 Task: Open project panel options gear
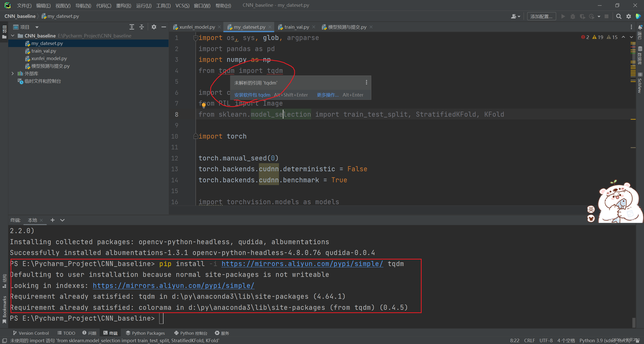154,27
